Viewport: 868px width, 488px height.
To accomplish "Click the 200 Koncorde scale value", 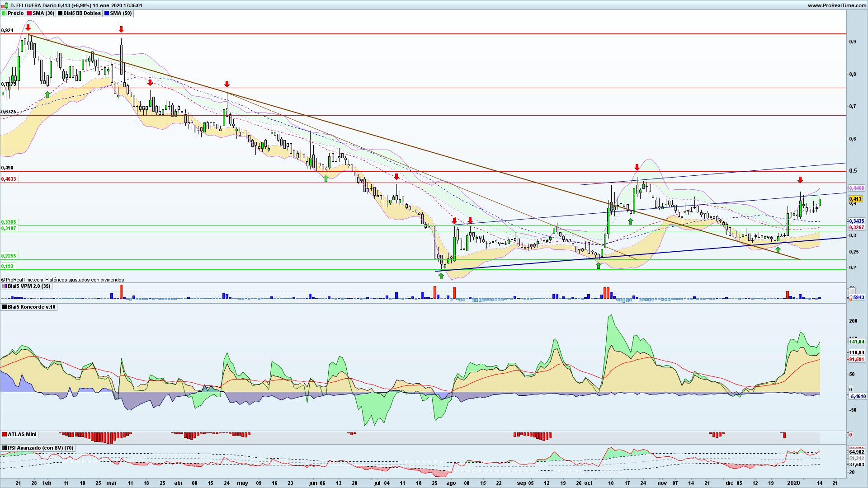I will tap(853, 321).
